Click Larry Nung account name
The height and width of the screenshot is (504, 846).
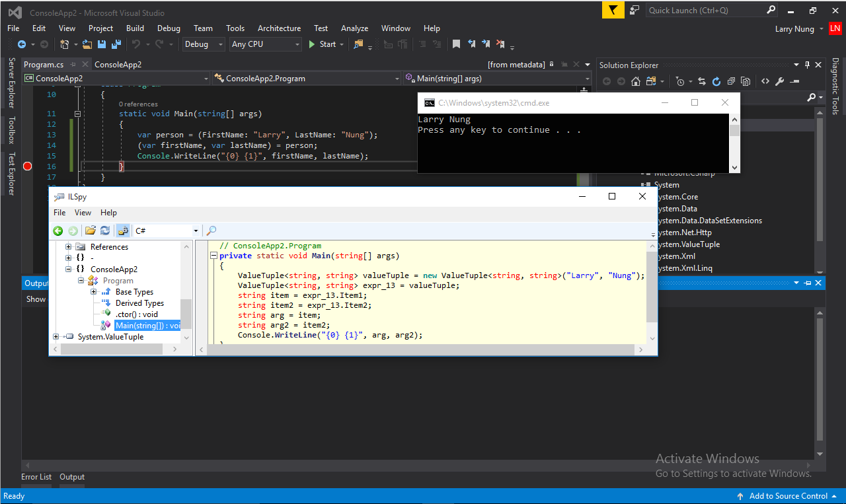pos(794,28)
